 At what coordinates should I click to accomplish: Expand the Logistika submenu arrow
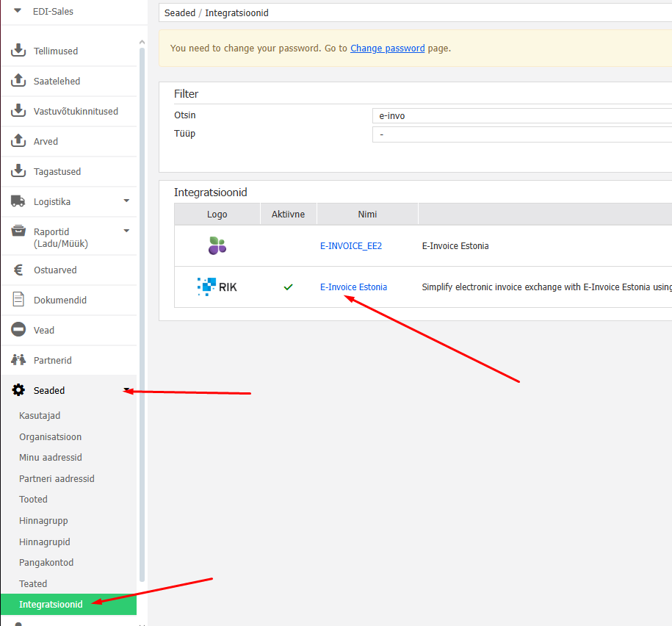[x=126, y=201]
